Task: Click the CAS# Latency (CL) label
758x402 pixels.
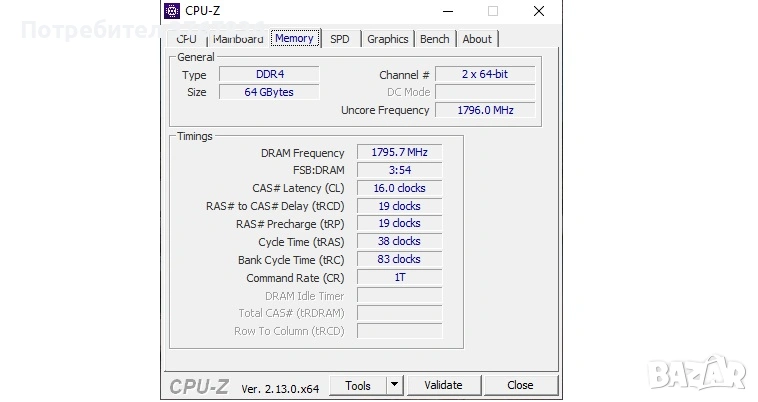Action: 298,188
